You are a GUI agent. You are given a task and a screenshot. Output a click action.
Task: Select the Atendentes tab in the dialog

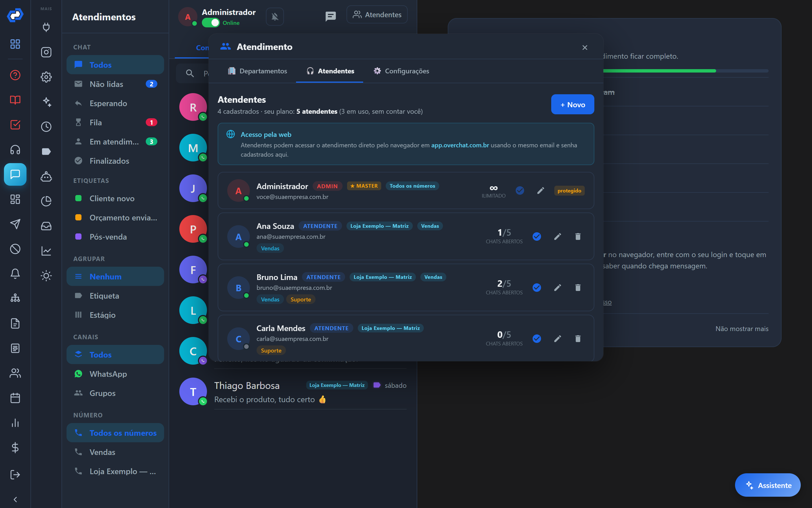(330, 71)
